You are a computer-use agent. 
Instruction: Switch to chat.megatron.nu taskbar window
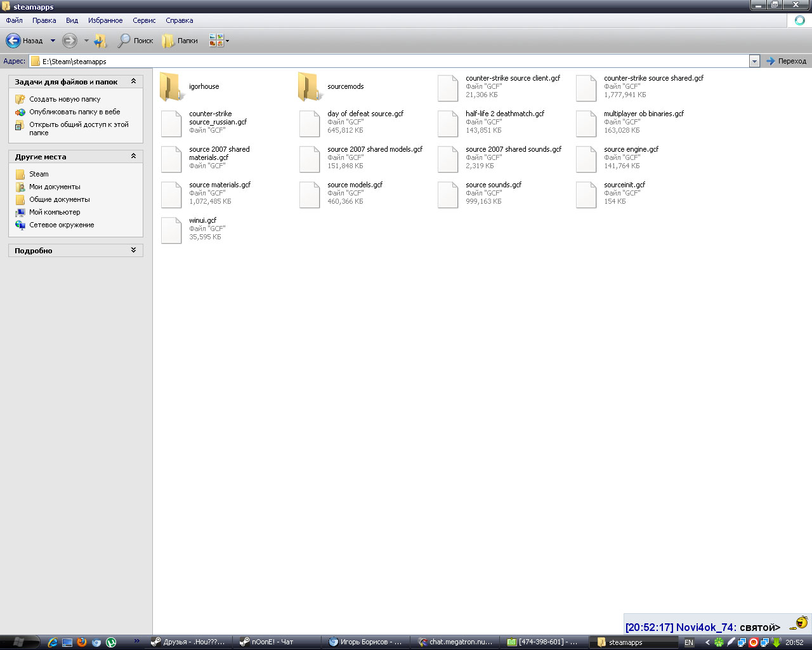(455, 642)
